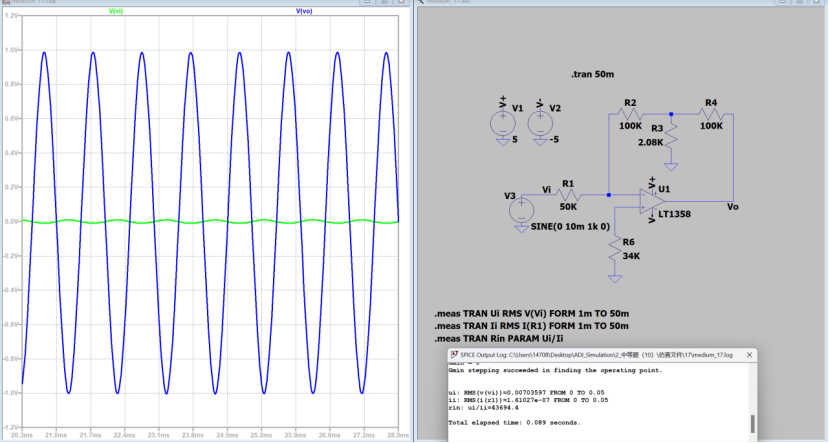Click the SINE(0 10m 1k 0) value text

click(570, 226)
